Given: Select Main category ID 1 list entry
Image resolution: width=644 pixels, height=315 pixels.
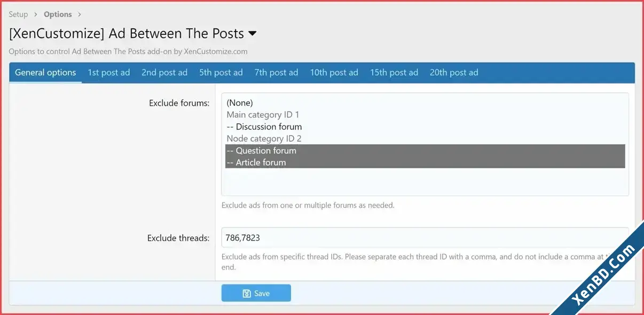Looking at the screenshot, I should click(x=425, y=115).
